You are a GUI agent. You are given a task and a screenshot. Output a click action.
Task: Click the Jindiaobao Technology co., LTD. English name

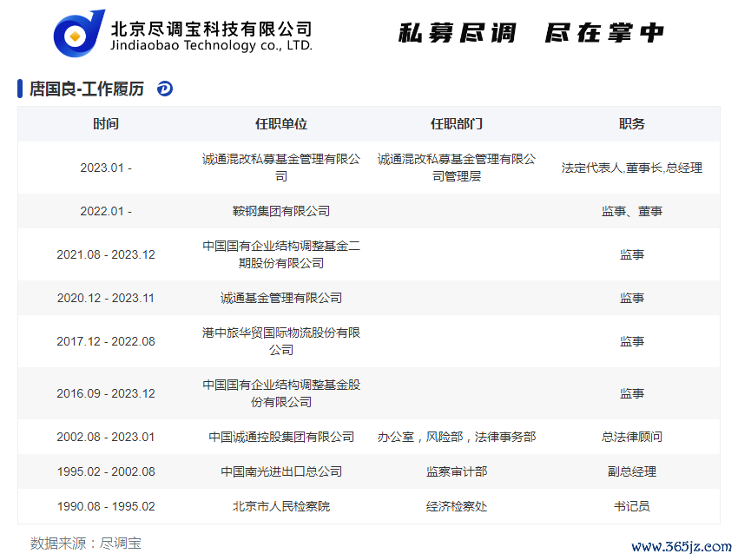[211, 46]
